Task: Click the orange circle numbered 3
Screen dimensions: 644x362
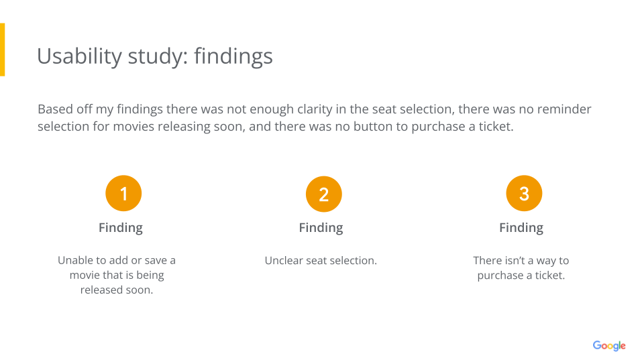Action: [x=524, y=194]
